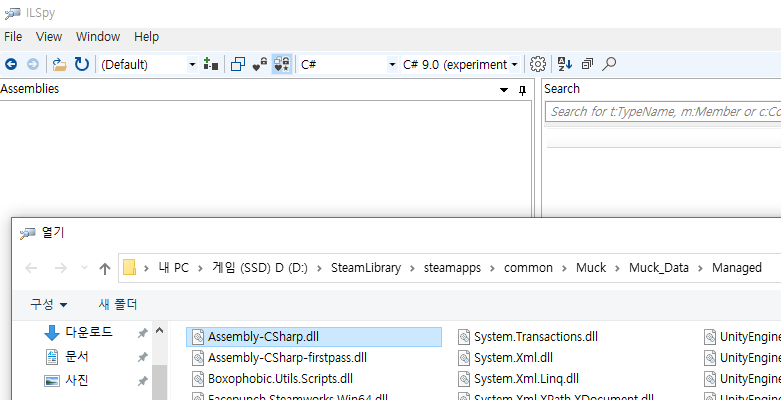Click the pin icon beside 다운로드

click(x=142, y=333)
